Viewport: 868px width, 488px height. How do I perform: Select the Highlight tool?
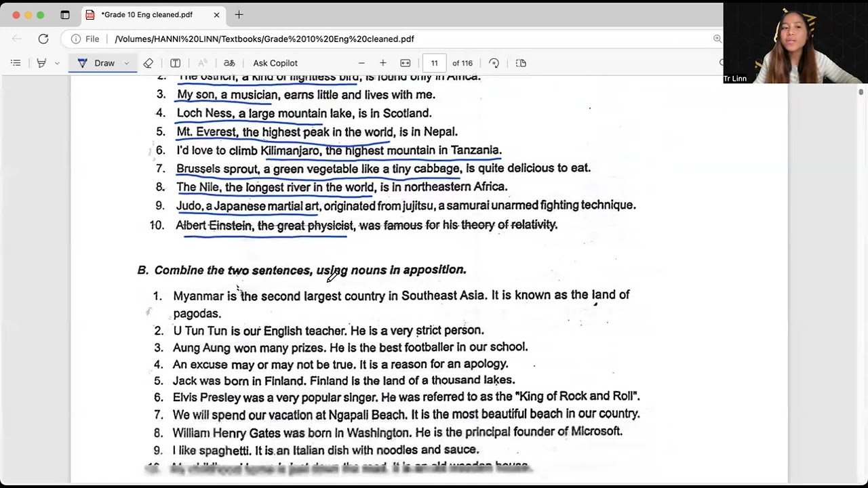[x=41, y=63]
